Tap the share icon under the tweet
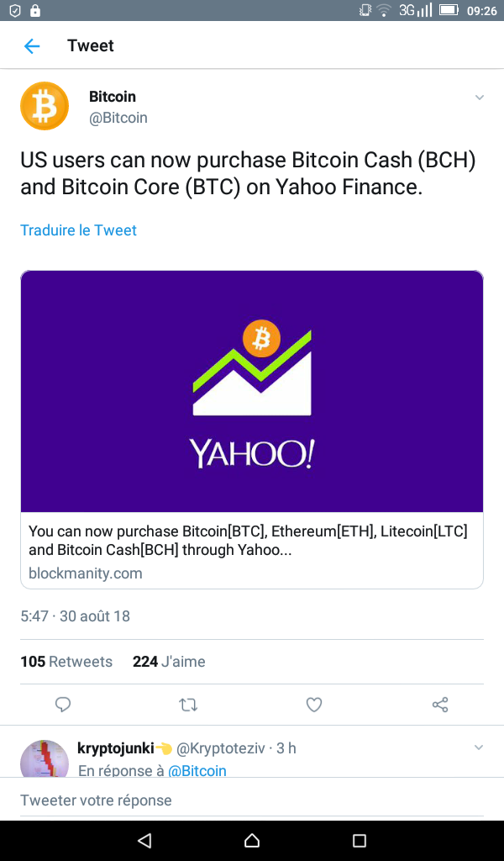 439,705
